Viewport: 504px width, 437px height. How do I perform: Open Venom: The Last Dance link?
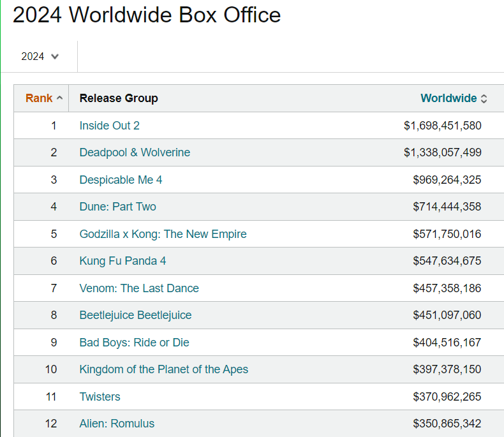pyautogui.click(x=139, y=288)
